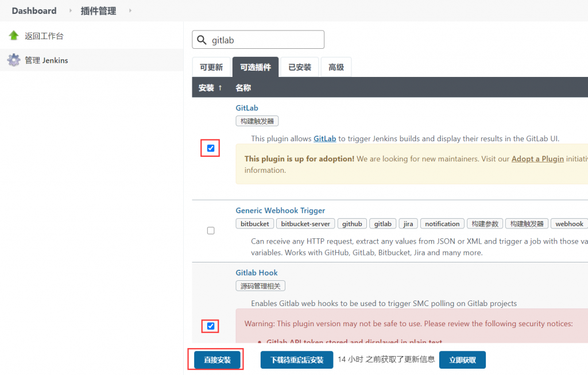This screenshot has width=588, height=375.
Task: Switch to the 可更新 tab
Action: pos(211,67)
